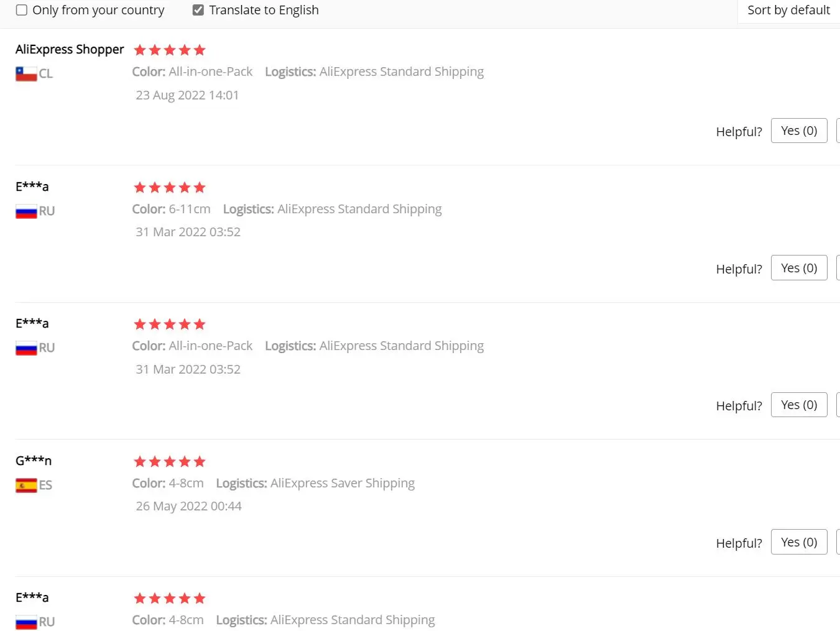The width and height of the screenshot is (840, 631).
Task: Uncheck Translate to English checkbox
Action: coord(198,10)
